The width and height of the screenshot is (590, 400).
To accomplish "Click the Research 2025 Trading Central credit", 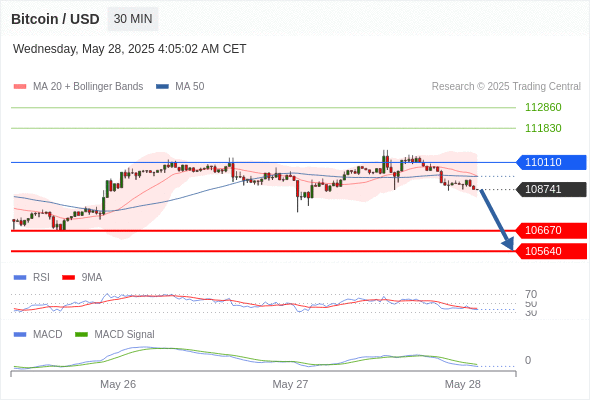I will click(x=506, y=87).
